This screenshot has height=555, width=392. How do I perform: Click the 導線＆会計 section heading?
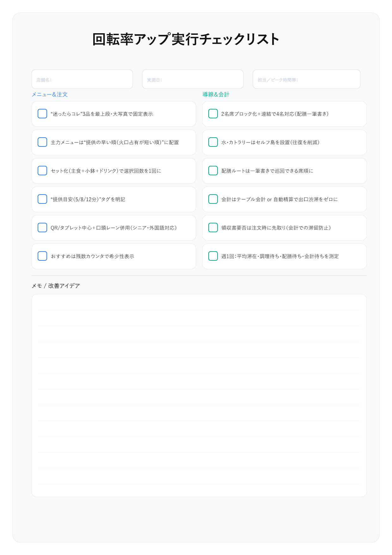click(216, 94)
